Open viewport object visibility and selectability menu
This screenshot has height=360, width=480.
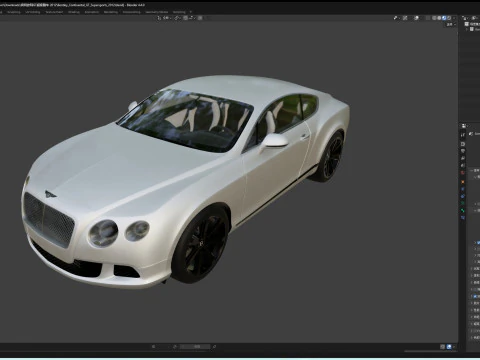(x=396, y=18)
